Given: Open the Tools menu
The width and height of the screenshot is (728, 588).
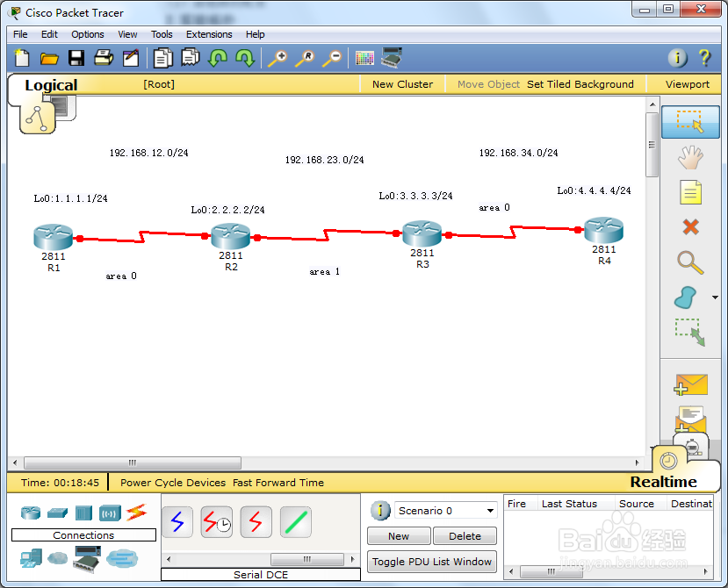Looking at the screenshot, I should (162, 34).
